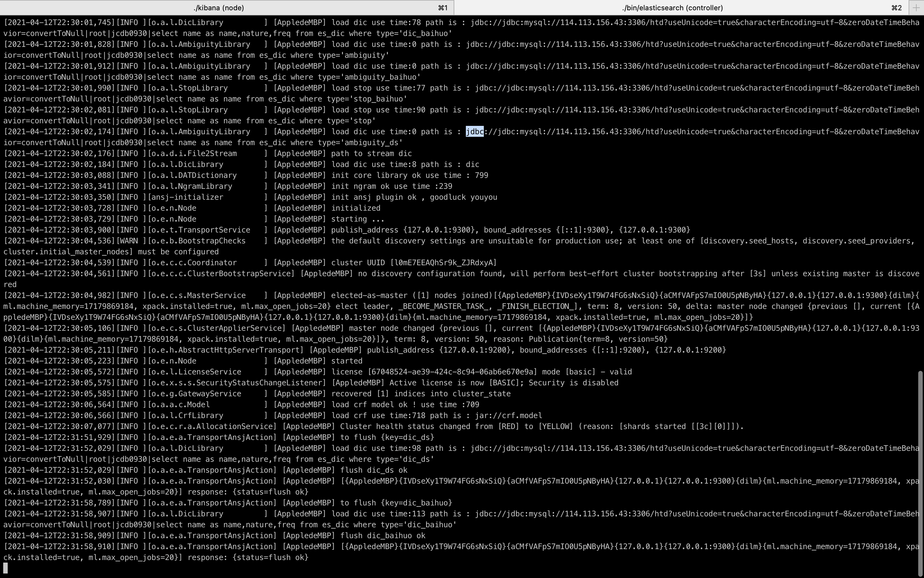
Task: Click the '[ansj-initializer' logger name
Action: coord(185,197)
